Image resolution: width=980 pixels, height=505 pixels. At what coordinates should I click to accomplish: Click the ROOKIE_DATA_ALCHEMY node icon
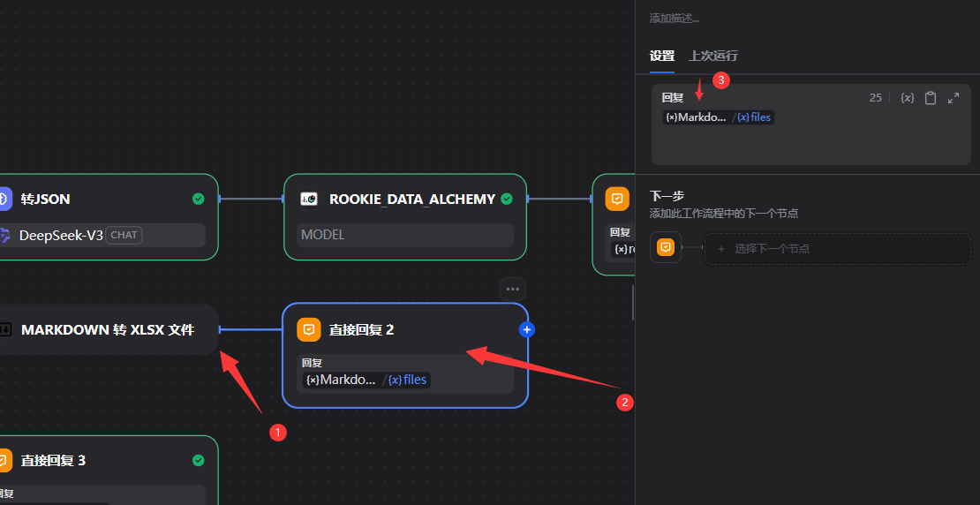tap(309, 199)
